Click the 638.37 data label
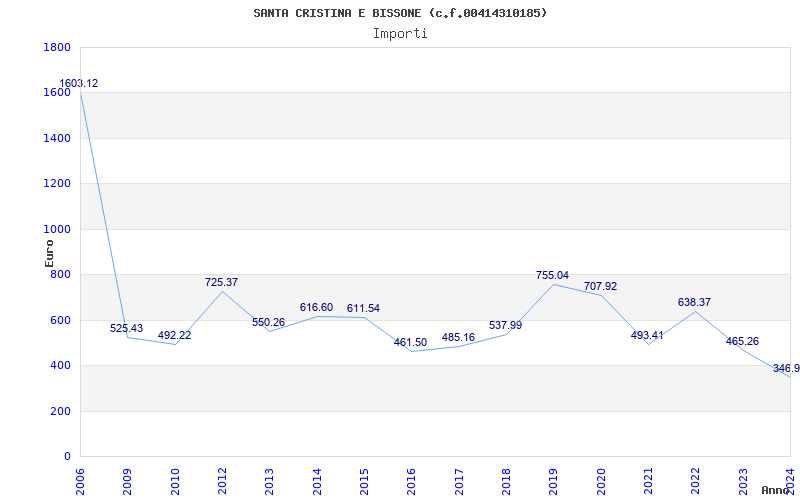Image resolution: width=800 pixels, height=500 pixels. (x=694, y=302)
